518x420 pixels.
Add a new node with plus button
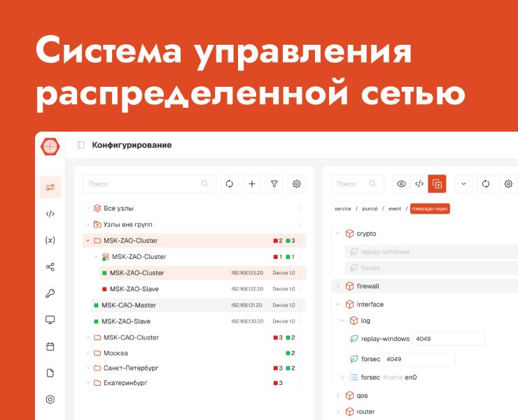[252, 183]
